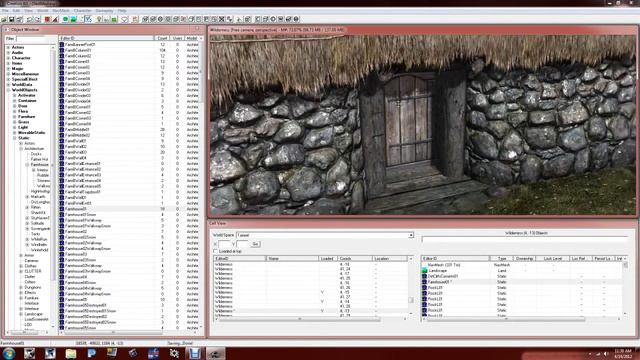The height and width of the screenshot is (360, 640).
Task: Open the View menu
Action: (29, 11)
